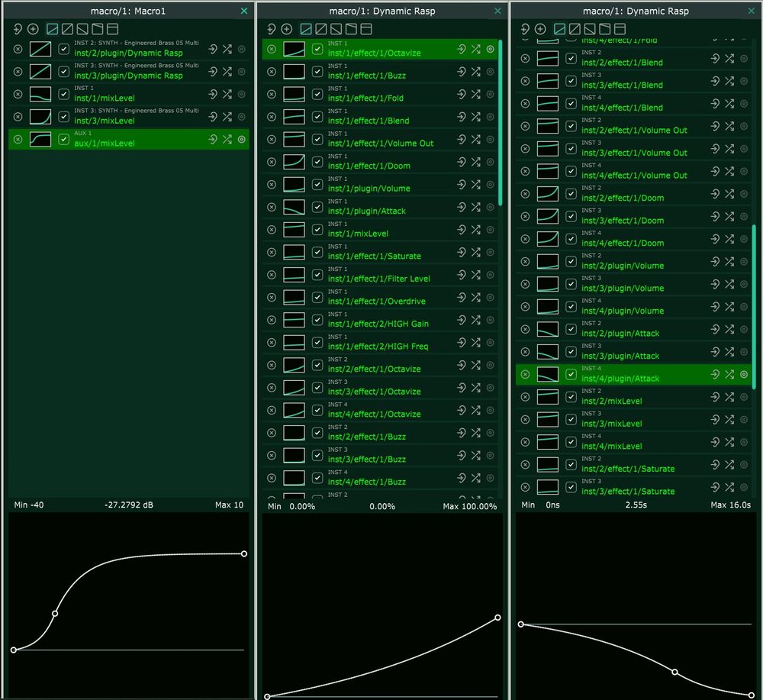Viewport: 763px width, 700px height.
Task: Click the end curve point in the Macro1 curve editor
Action: click(244, 553)
